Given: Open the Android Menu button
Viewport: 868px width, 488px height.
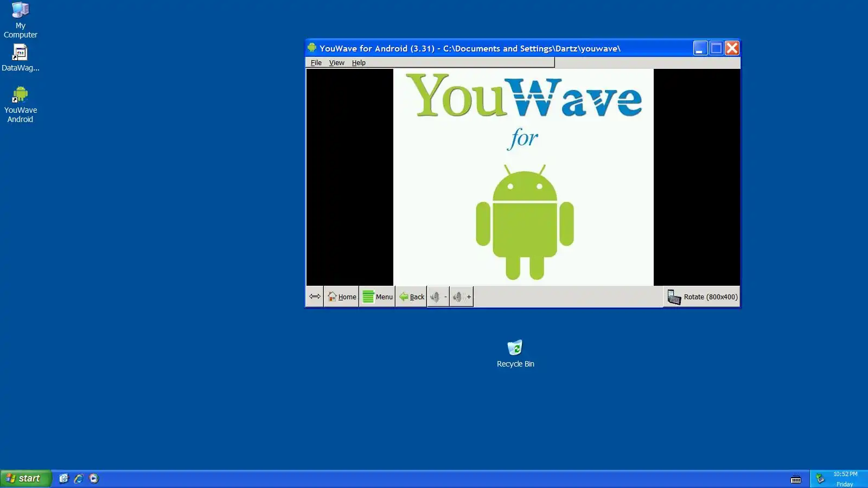Looking at the screenshot, I should coord(377,297).
